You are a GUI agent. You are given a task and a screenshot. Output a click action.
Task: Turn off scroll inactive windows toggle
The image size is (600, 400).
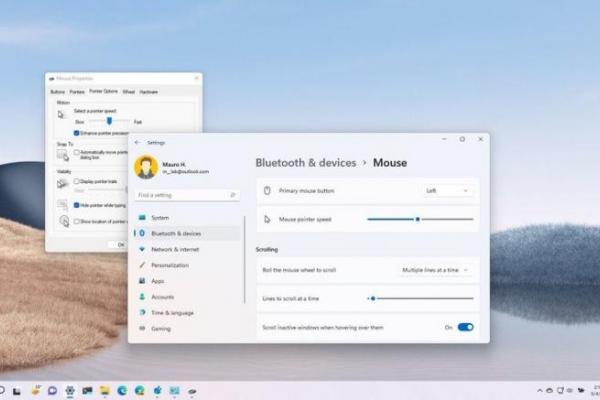(465, 327)
